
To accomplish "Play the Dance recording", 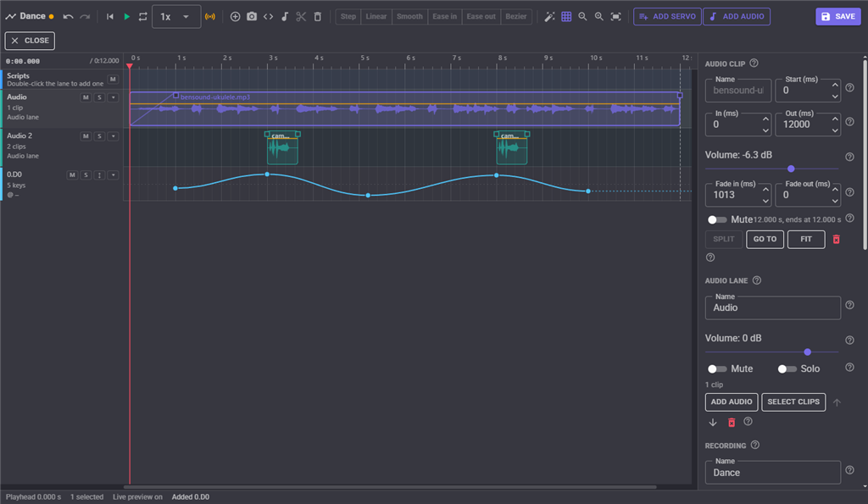I will [127, 17].
